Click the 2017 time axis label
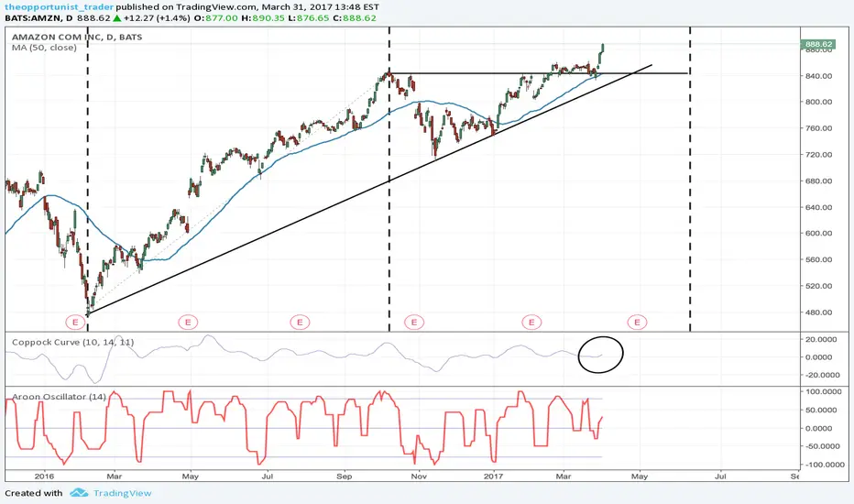The height and width of the screenshot is (504, 854). pyautogui.click(x=494, y=477)
